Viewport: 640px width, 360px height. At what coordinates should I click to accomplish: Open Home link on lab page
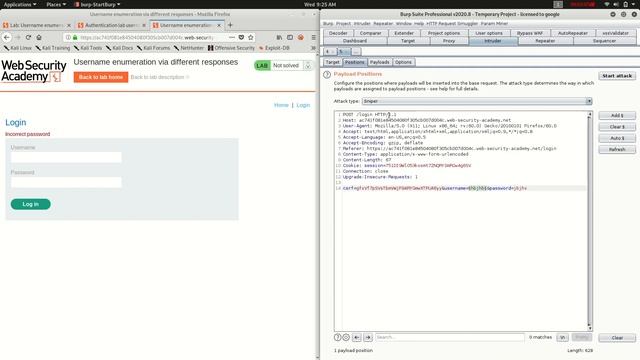pos(281,105)
